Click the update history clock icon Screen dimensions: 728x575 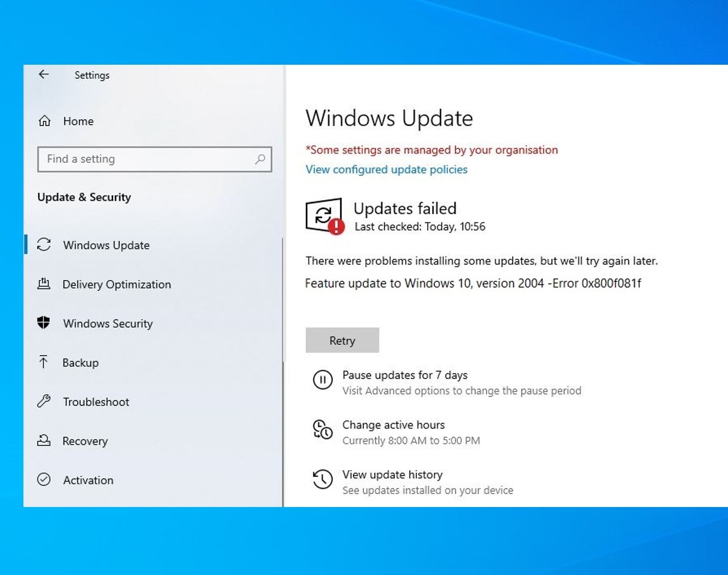[x=323, y=479]
